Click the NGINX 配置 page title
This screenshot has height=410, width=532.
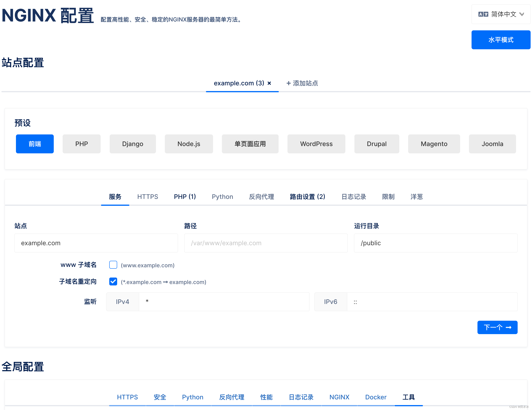48,15
